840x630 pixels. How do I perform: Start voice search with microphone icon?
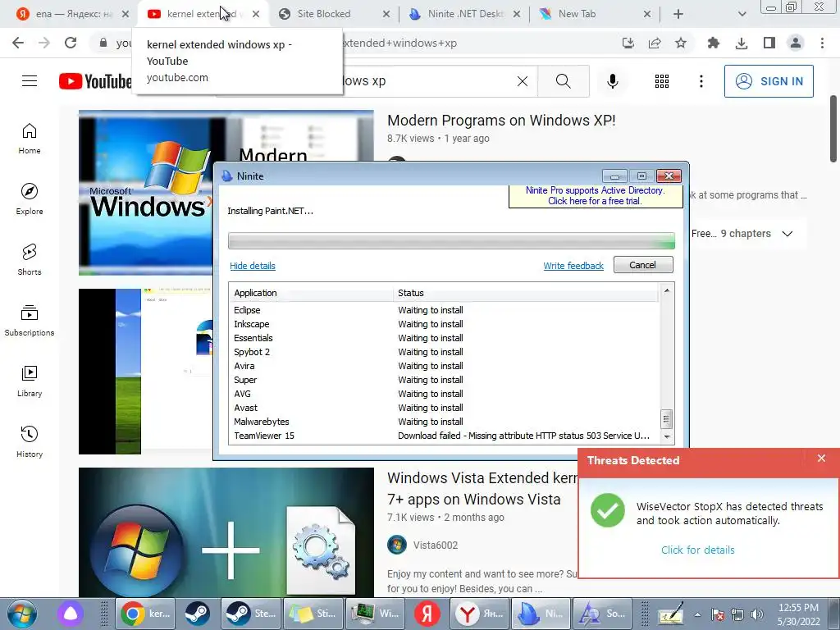coord(612,81)
